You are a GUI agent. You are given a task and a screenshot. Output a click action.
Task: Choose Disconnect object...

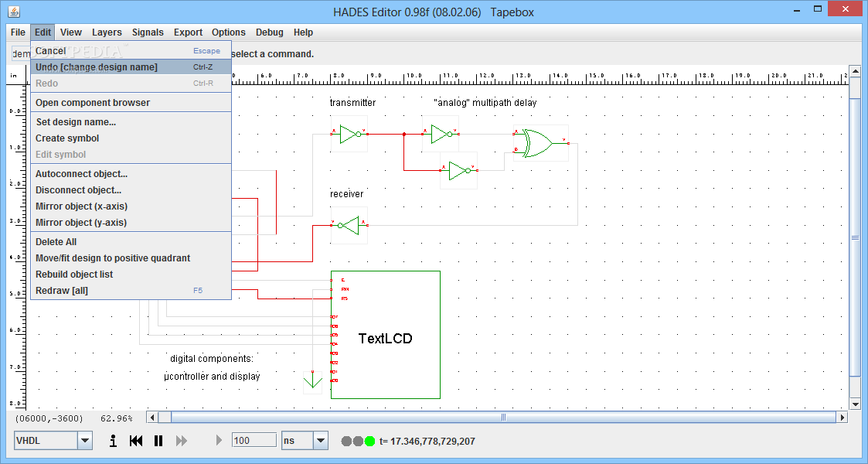[131, 190]
